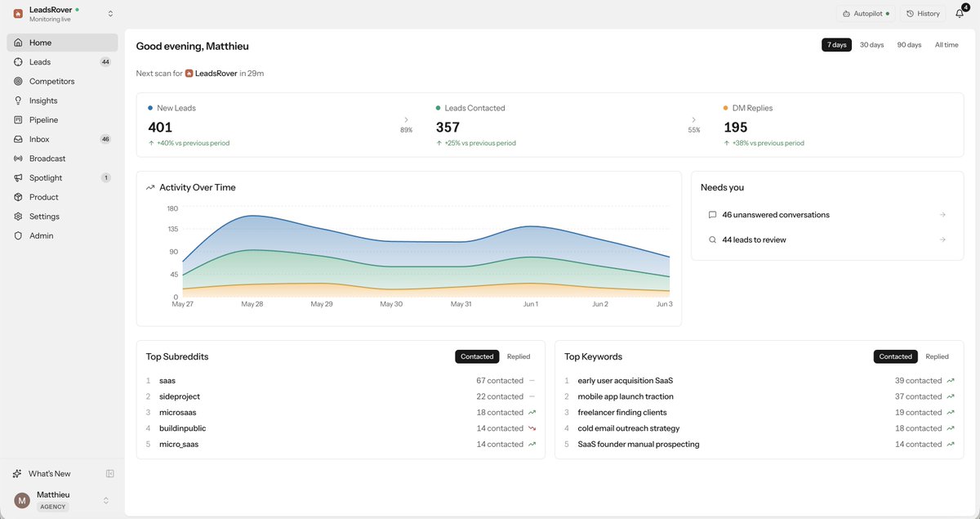Click the Spotlight badge showing 1
The width and height of the screenshot is (980, 519).
point(105,178)
